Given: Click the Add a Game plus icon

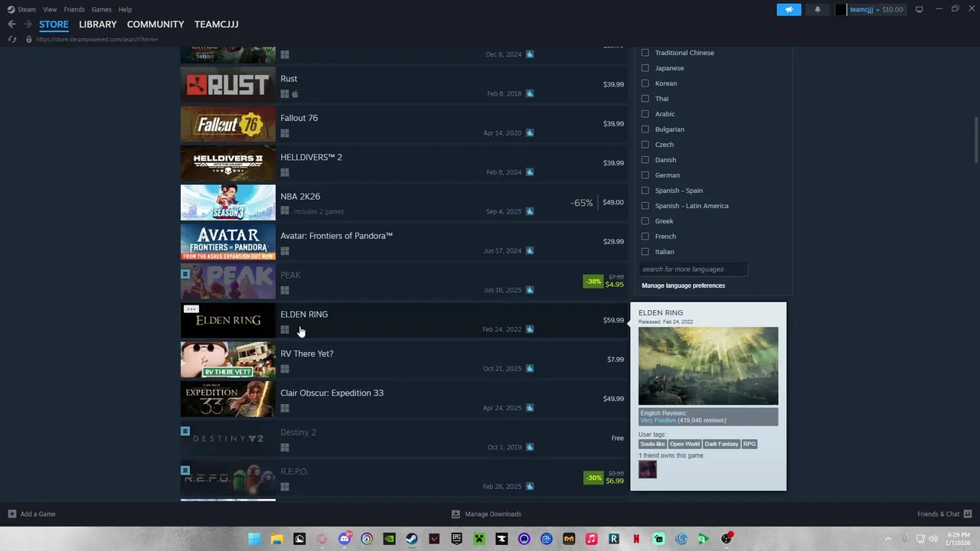Looking at the screenshot, I should [11, 514].
